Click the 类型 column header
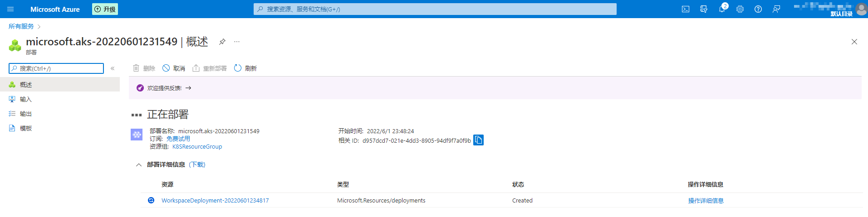868x217 pixels. (x=343, y=184)
